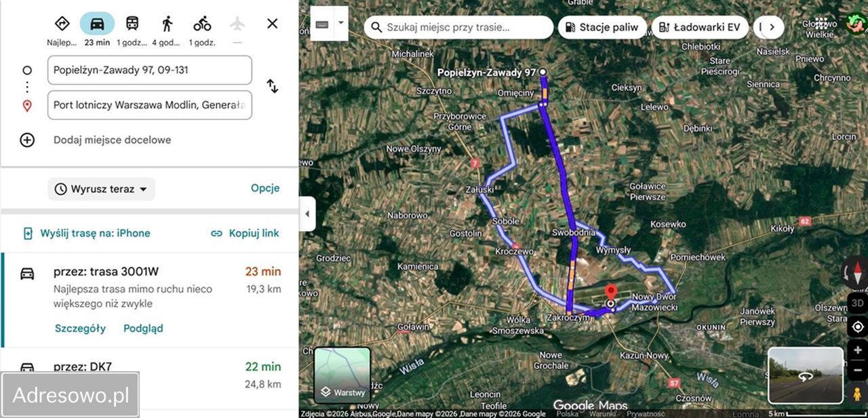Collapse the directions side panel

(x=307, y=214)
